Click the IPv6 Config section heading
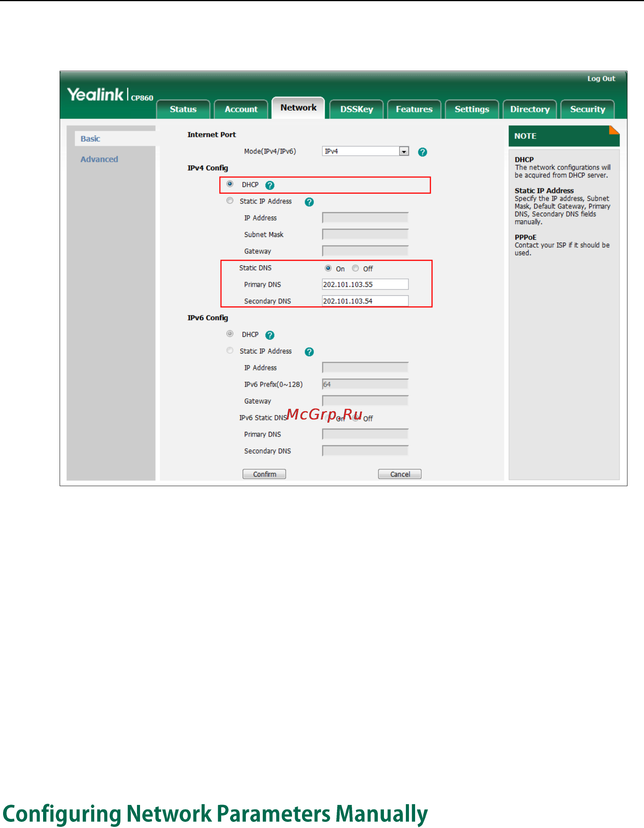This screenshot has height=828, width=644. pyautogui.click(x=208, y=318)
